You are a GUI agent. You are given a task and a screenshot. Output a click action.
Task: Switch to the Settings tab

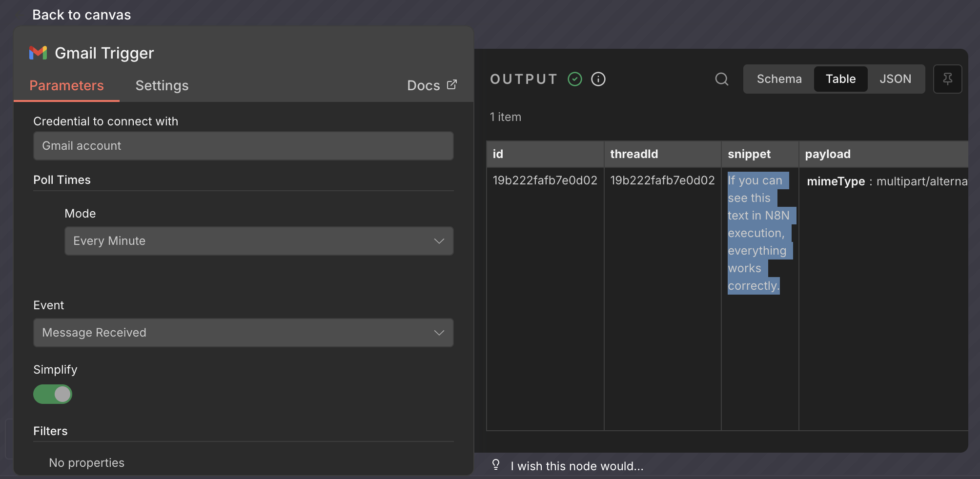[x=162, y=86]
